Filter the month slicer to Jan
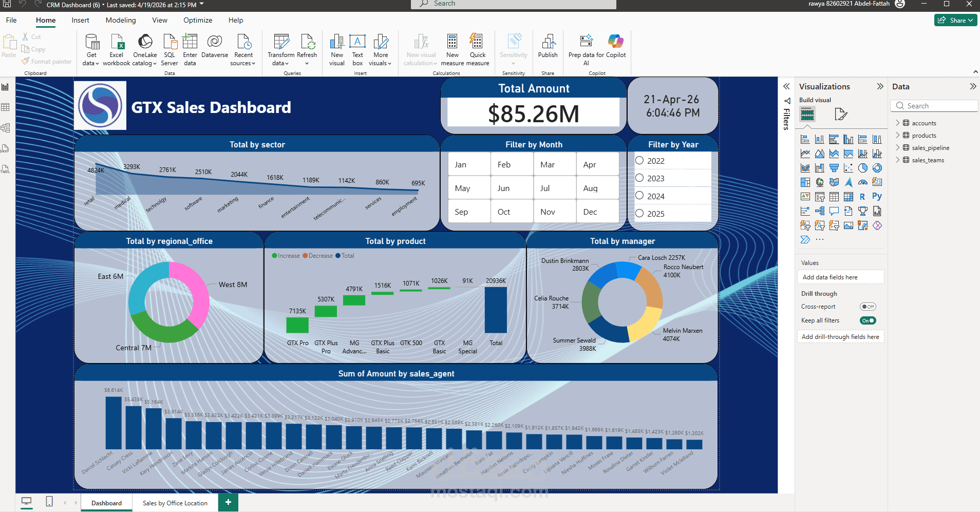Viewport: 980px width, 512px height. point(469,164)
